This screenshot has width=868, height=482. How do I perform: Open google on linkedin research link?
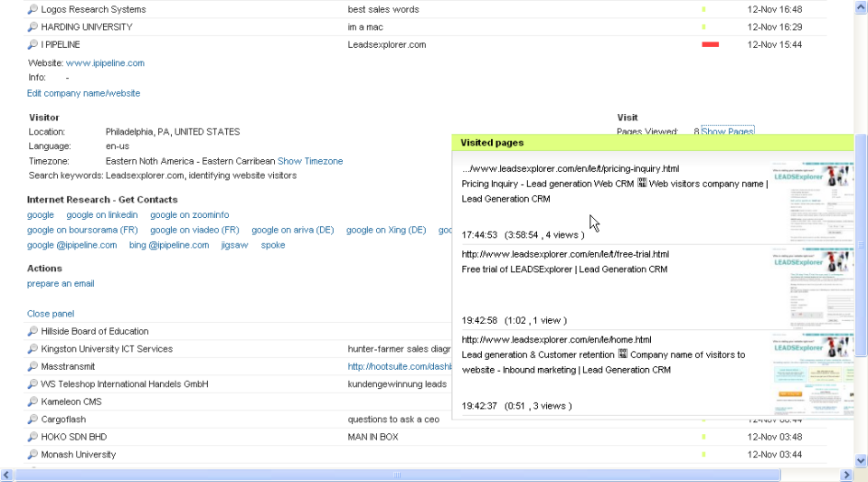pyautogui.click(x=102, y=214)
